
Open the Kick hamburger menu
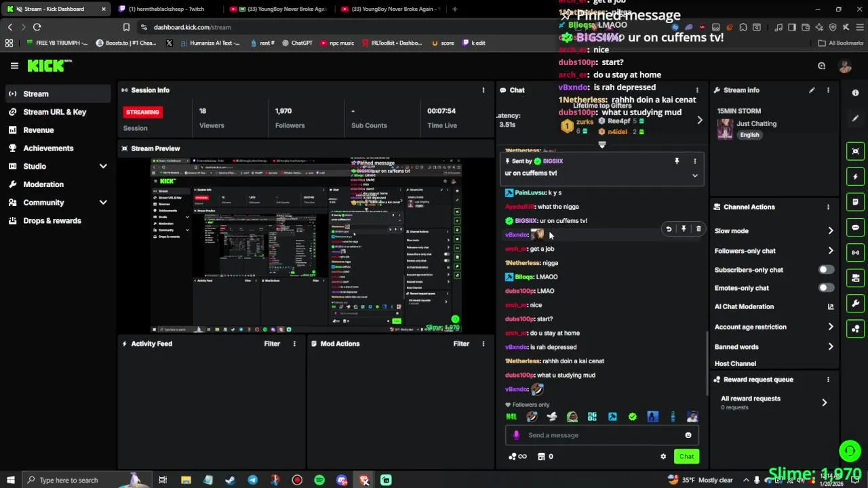14,66
